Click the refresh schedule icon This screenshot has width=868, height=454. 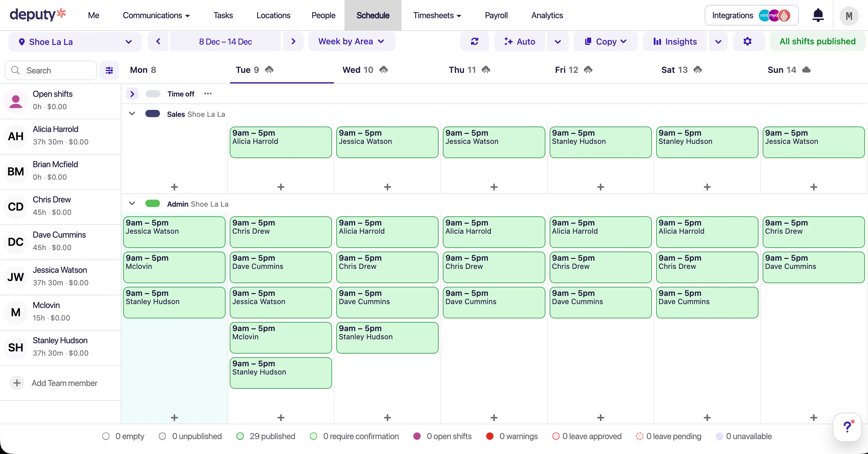tap(474, 42)
